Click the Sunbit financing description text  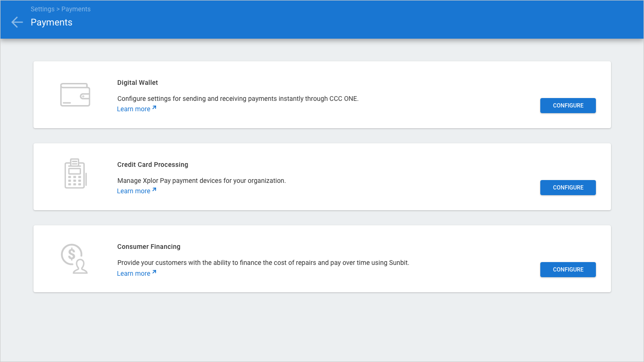click(263, 263)
